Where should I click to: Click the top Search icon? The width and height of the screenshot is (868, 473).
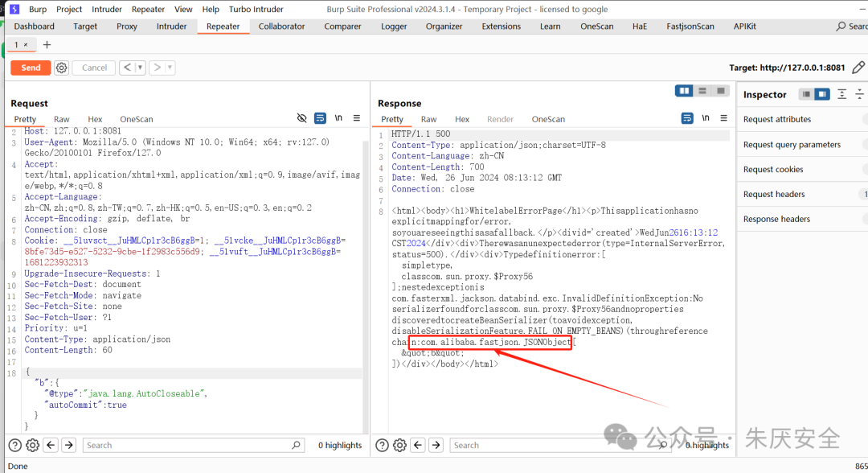(841, 26)
